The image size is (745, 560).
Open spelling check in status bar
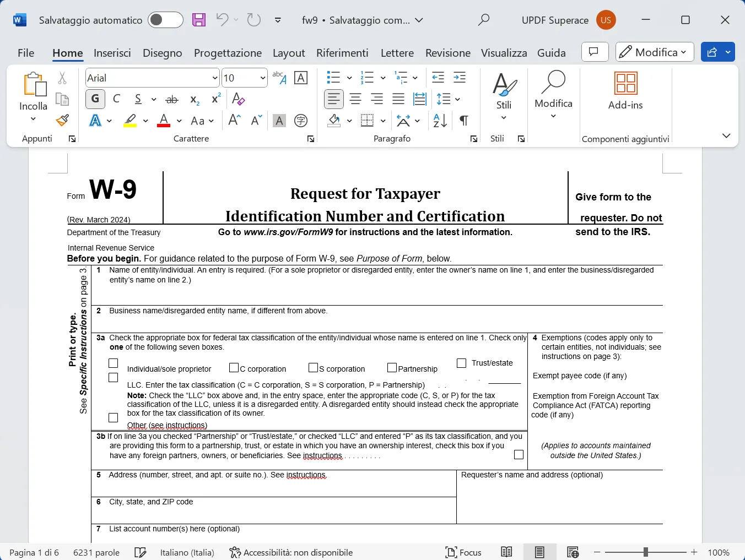[x=141, y=552]
